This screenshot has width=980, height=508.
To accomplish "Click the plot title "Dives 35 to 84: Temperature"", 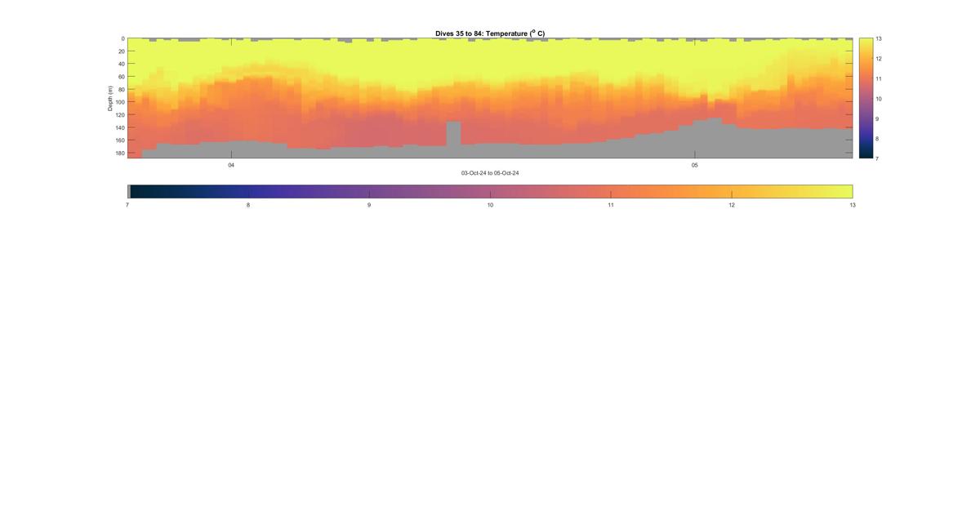I will tap(490, 33).
